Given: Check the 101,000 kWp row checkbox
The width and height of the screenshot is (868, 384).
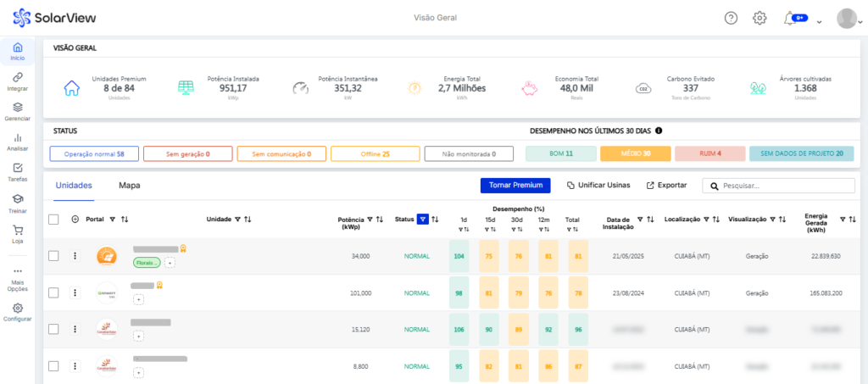Looking at the screenshot, I should 53,292.
